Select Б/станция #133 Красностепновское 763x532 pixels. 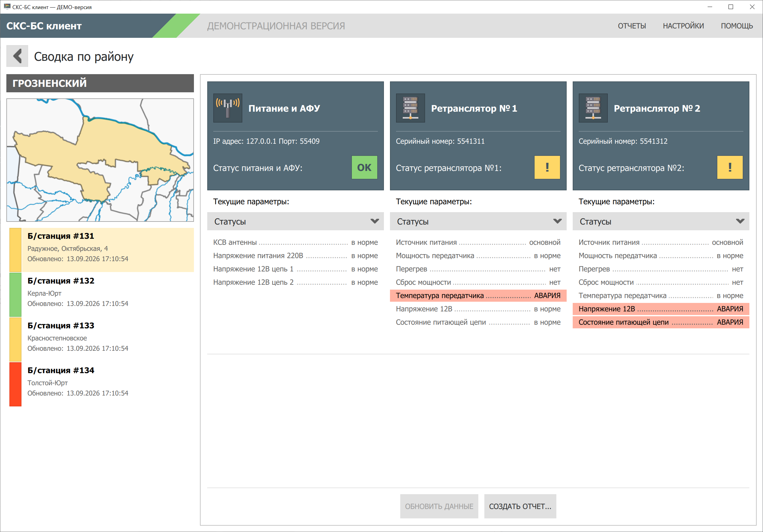(x=102, y=340)
